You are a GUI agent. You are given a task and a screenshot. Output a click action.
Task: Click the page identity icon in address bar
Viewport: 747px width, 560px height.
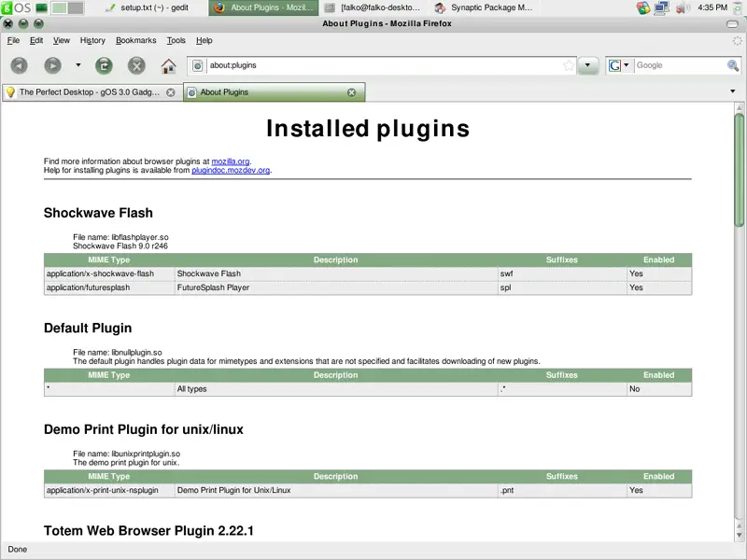click(x=198, y=65)
